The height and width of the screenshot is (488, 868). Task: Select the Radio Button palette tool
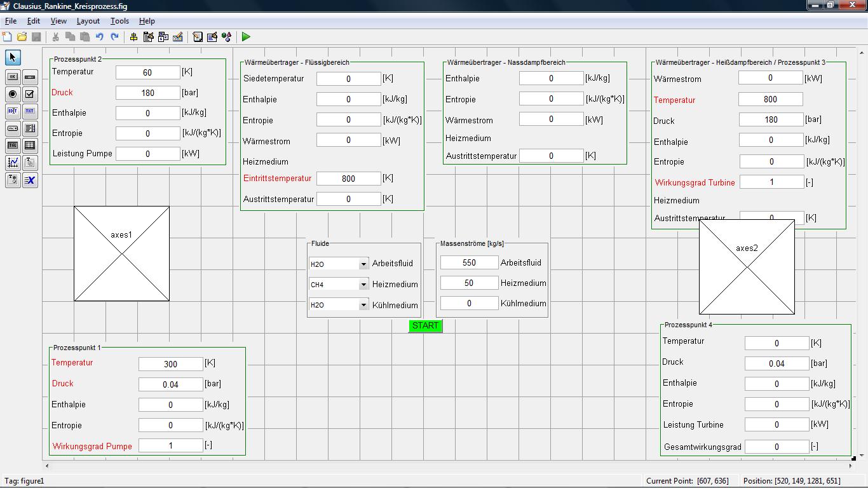tap(13, 94)
